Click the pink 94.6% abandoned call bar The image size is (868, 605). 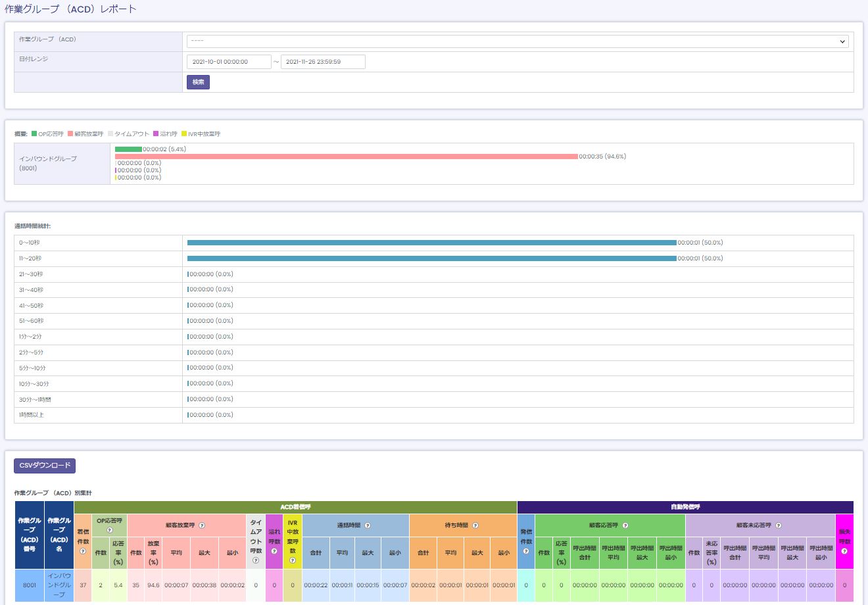346,157
